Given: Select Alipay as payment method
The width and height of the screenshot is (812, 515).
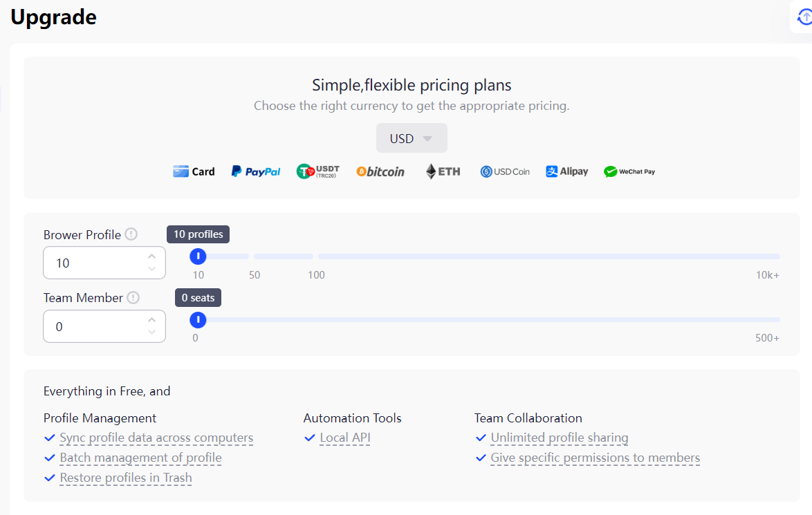Looking at the screenshot, I should (566, 171).
